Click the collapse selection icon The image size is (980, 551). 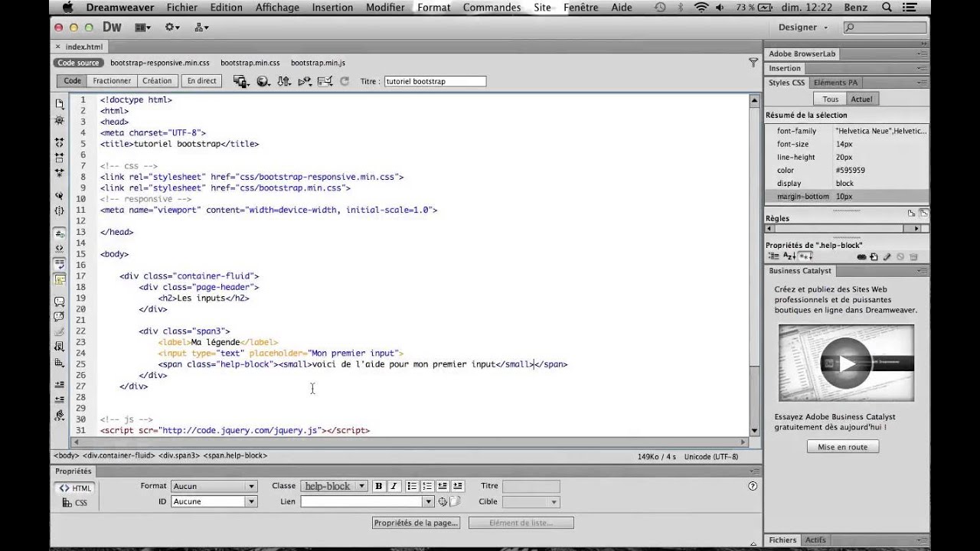60,158
